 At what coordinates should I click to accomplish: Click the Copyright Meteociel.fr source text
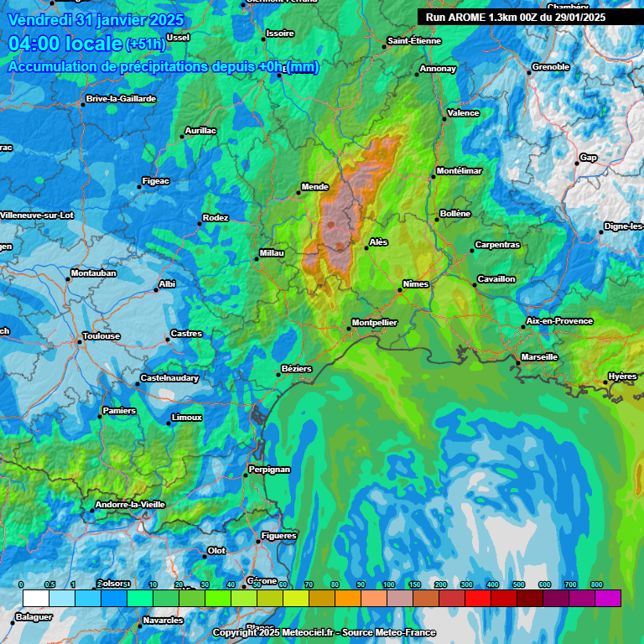(x=322, y=632)
